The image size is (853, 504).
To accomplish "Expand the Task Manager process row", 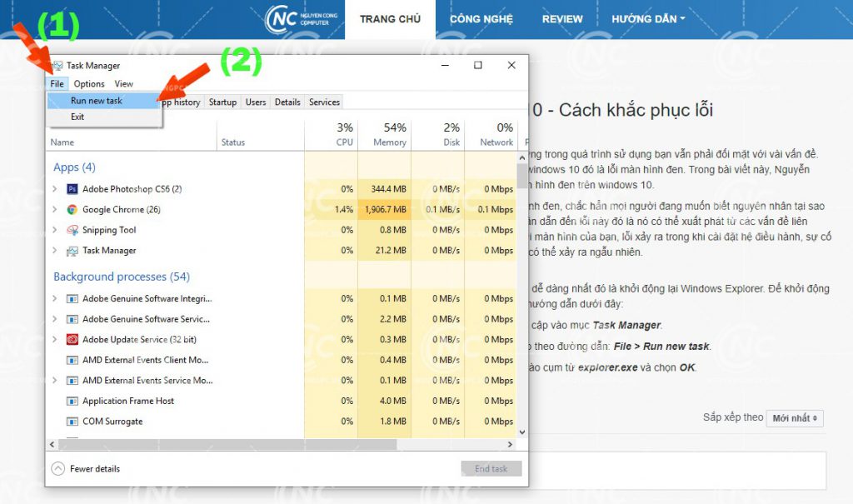I will pyautogui.click(x=54, y=251).
